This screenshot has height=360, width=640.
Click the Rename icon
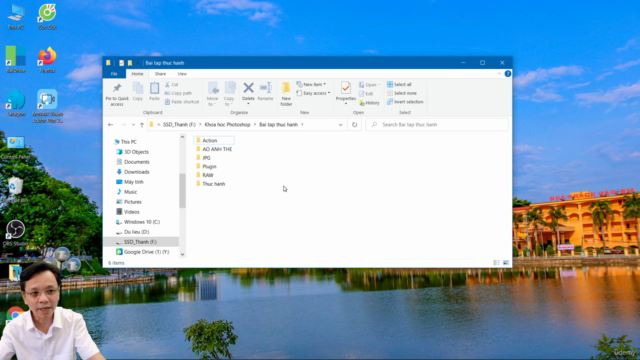pyautogui.click(x=266, y=91)
